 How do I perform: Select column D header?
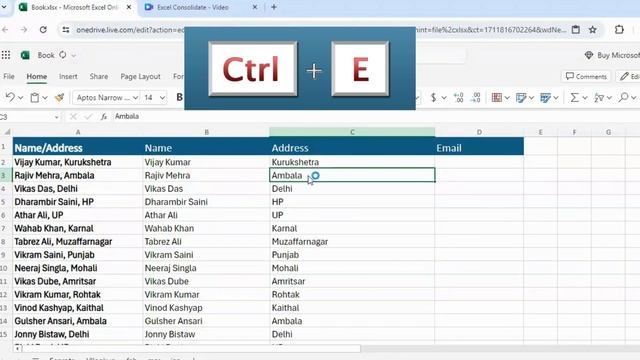click(x=479, y=132)
